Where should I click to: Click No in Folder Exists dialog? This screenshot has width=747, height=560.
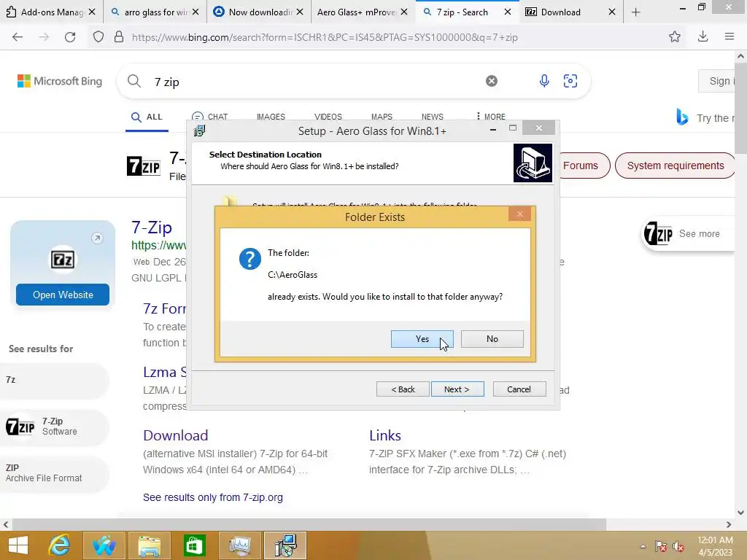click(492, 339)
